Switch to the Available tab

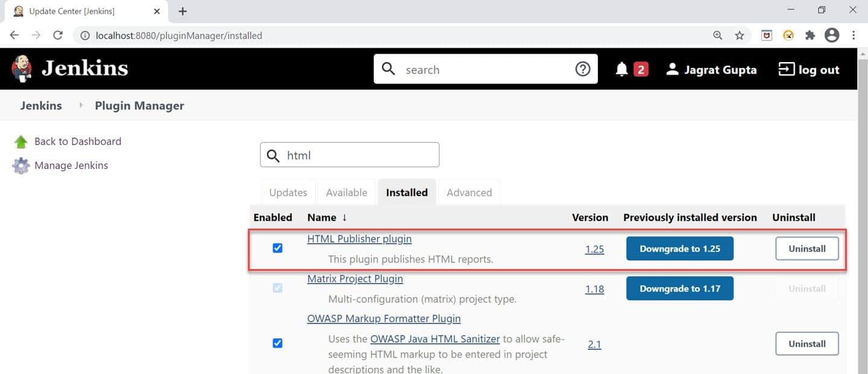[346, 192]
